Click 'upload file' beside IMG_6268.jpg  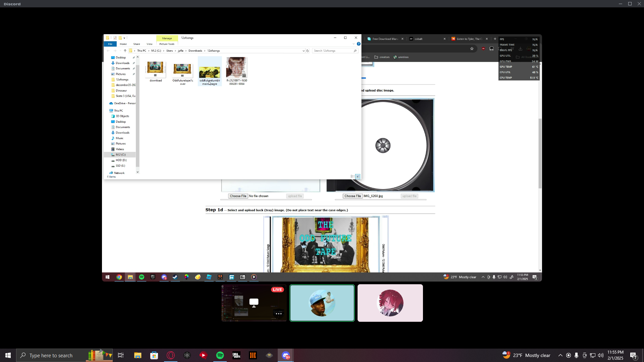coord(409,196)
